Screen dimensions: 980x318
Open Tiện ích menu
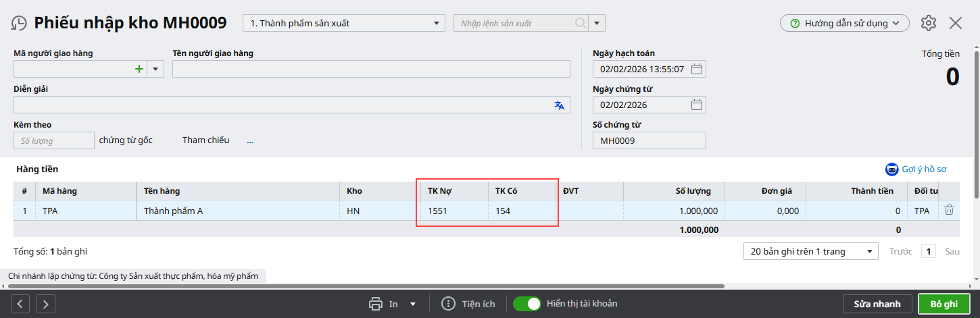(468, 304)
